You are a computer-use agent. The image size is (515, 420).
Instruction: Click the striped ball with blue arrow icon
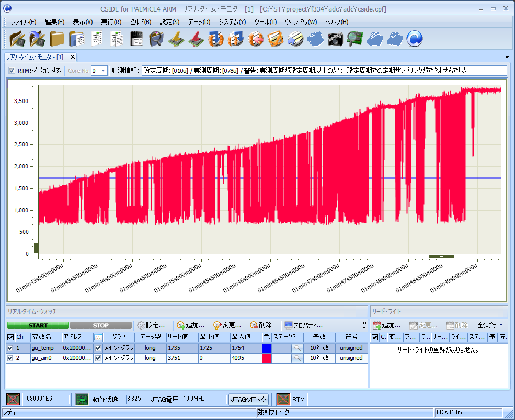pos(295,39)
